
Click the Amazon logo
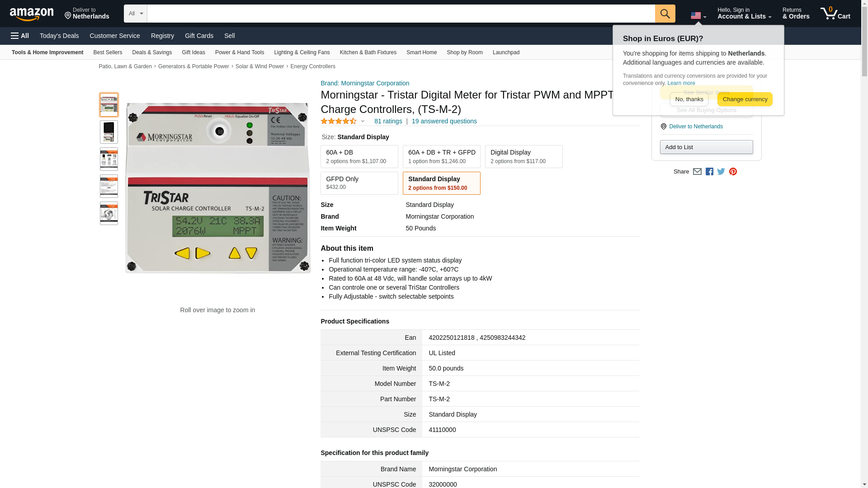pos(32,14)
